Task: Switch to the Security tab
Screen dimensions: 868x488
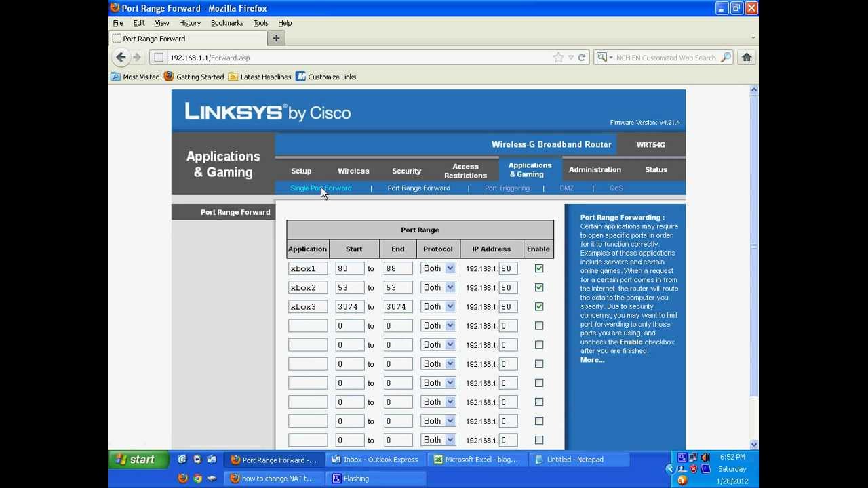Action: pyautogui.click(x=406, y=171)
